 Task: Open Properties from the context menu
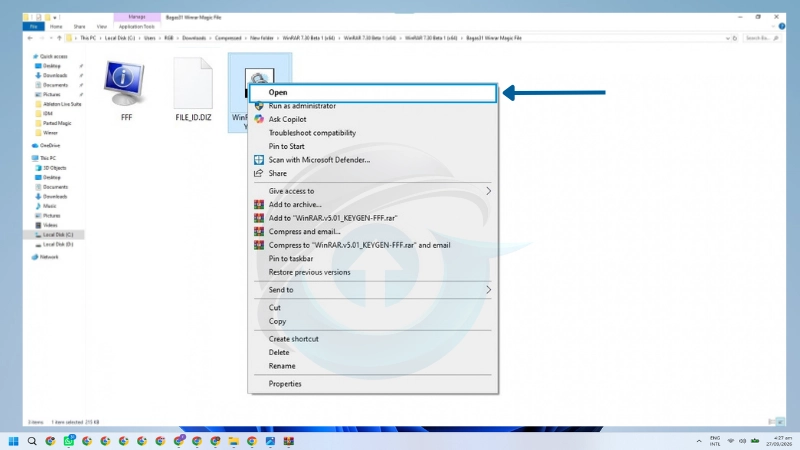[x=373, y=384]
